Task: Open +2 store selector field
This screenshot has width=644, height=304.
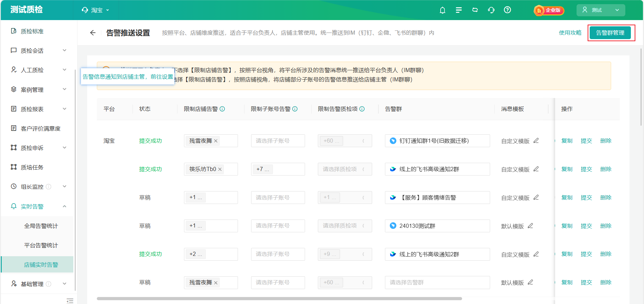Action: click(x=211, y=254)
